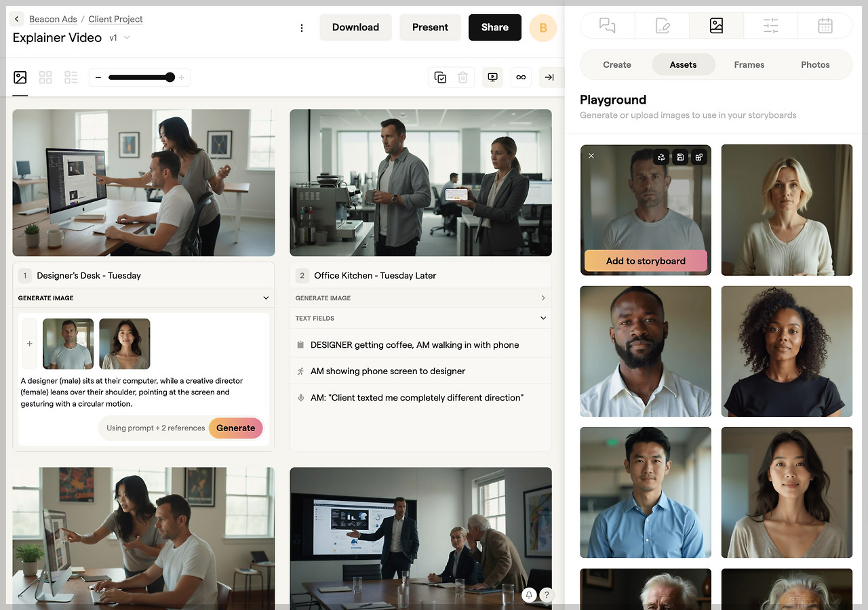Viewport: 868px width, 610px height.
Task: Edit the image prompt text about the designer
Action: (132, 392)
